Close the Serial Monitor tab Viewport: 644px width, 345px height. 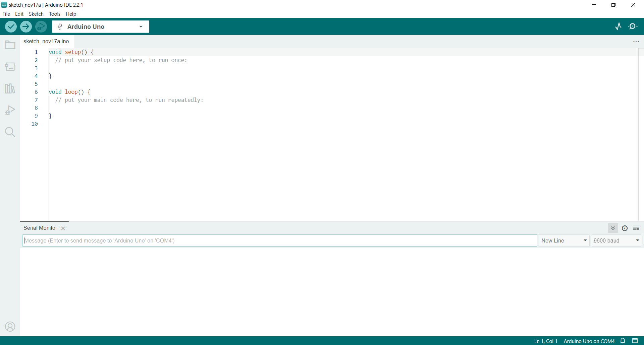click(x=63, y=228)
